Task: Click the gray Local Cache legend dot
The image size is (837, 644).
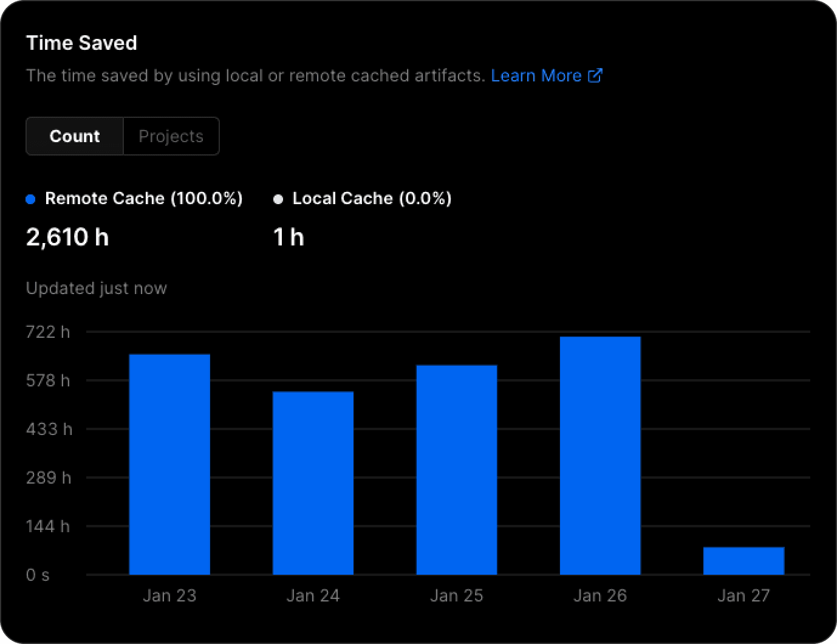Action: [x=278, y=199]
